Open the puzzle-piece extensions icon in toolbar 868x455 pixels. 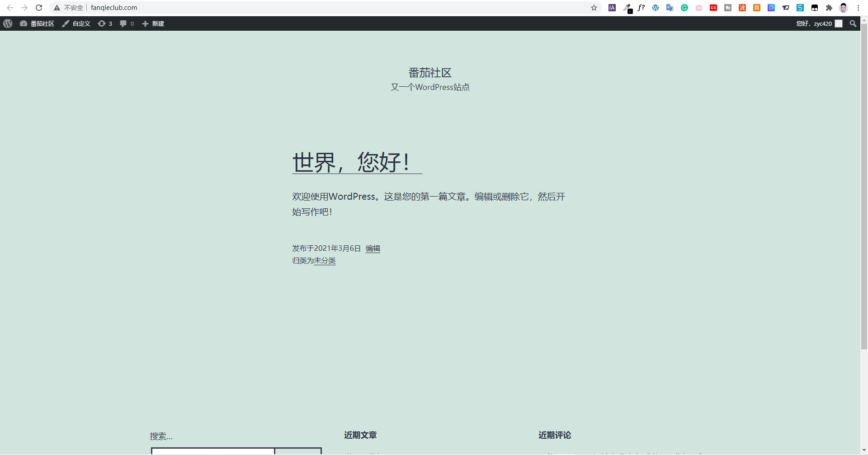829,7
